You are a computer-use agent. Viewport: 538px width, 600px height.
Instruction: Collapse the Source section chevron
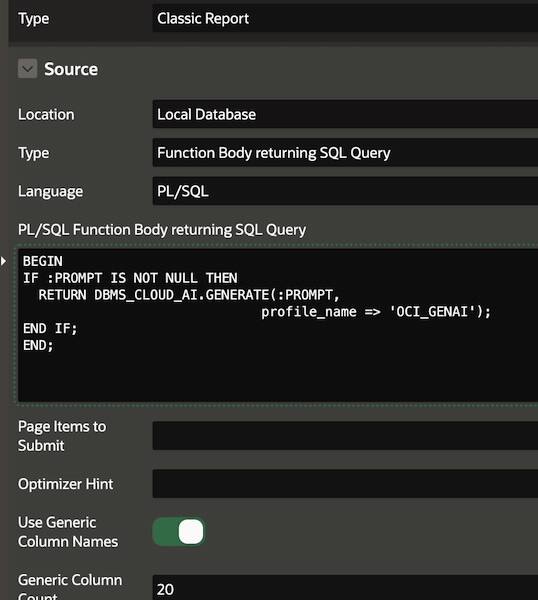27,69
